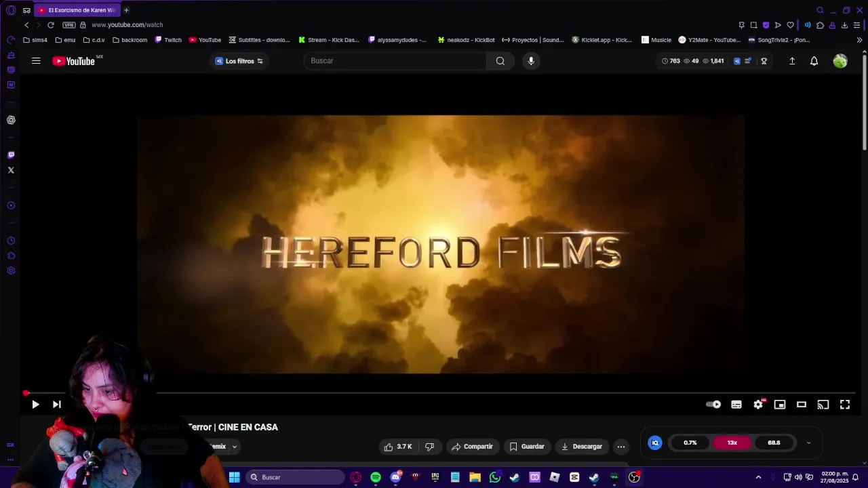Show more bookmarks with double chevron

pyautogui.click(x=859, y=40)
